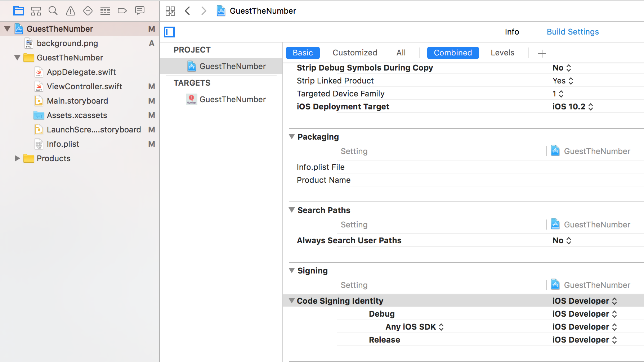Viewport: 644px width, 362px height.
Task: Change iOS Deployment Target value
Action: point(573,107)
